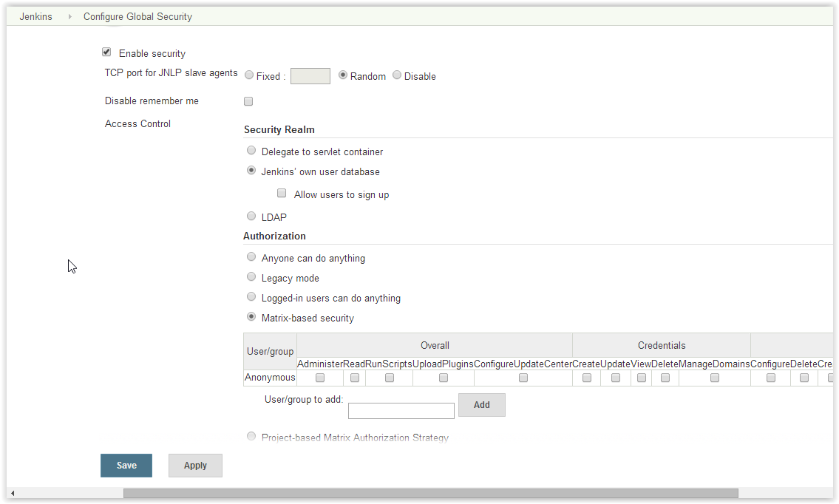Select Delegate to servlet container

251,150
